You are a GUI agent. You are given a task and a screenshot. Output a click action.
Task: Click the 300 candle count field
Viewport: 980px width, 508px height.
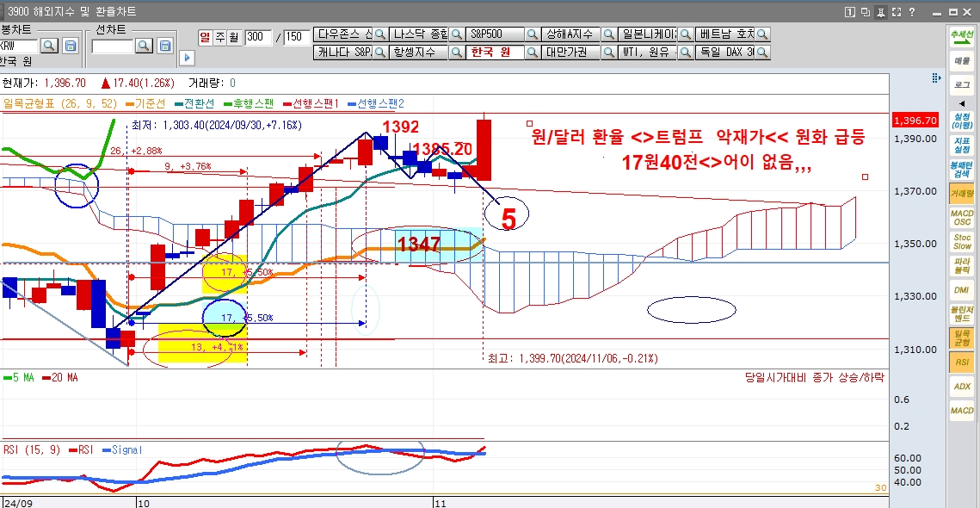click(257, 37)
